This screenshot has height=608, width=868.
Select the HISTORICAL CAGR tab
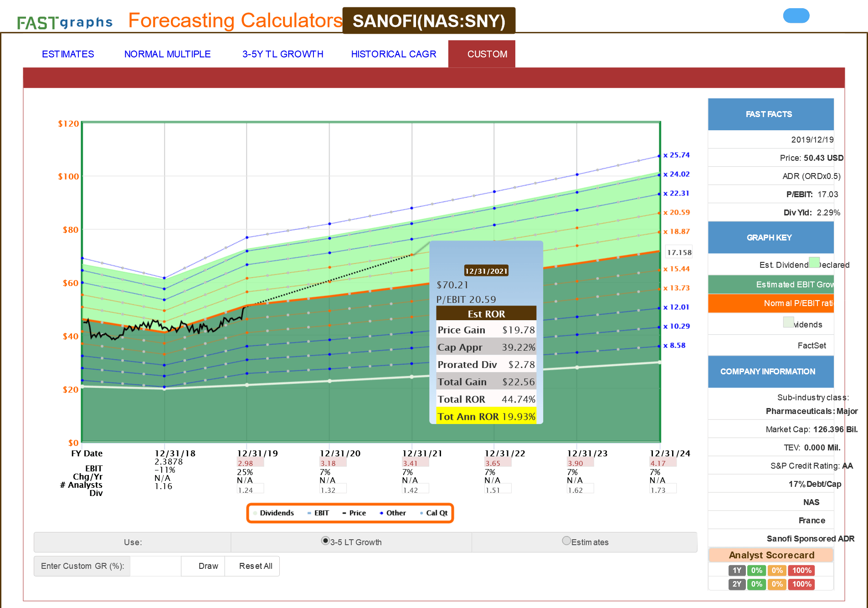394,54
